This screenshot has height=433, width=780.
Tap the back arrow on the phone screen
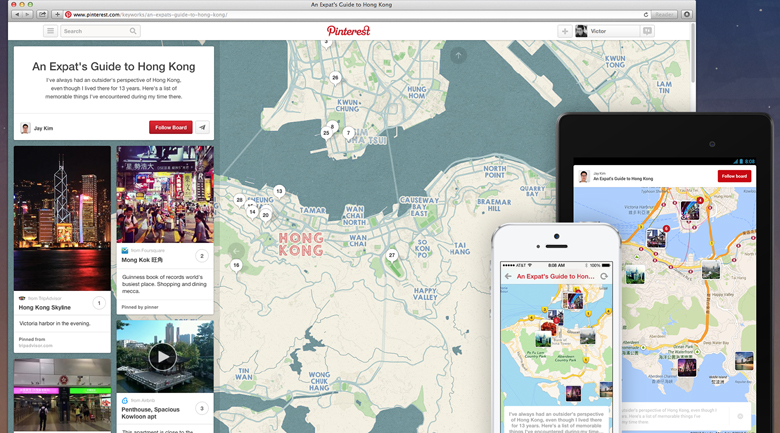(x=508, y=276)
